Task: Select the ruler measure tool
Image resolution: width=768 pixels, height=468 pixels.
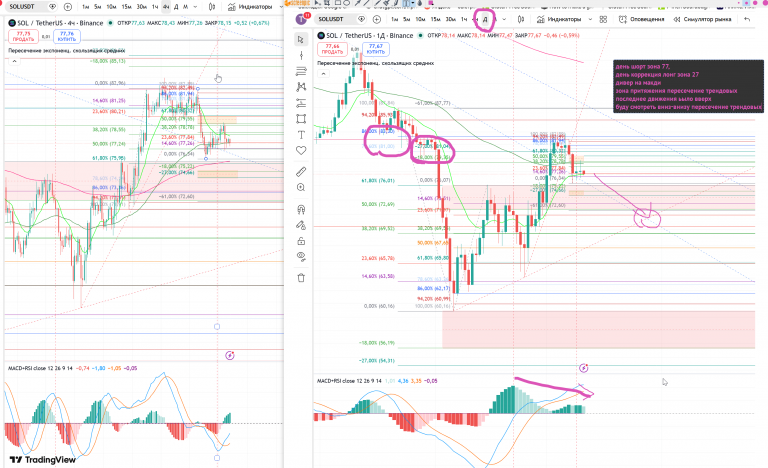Action: coord(301,172)
